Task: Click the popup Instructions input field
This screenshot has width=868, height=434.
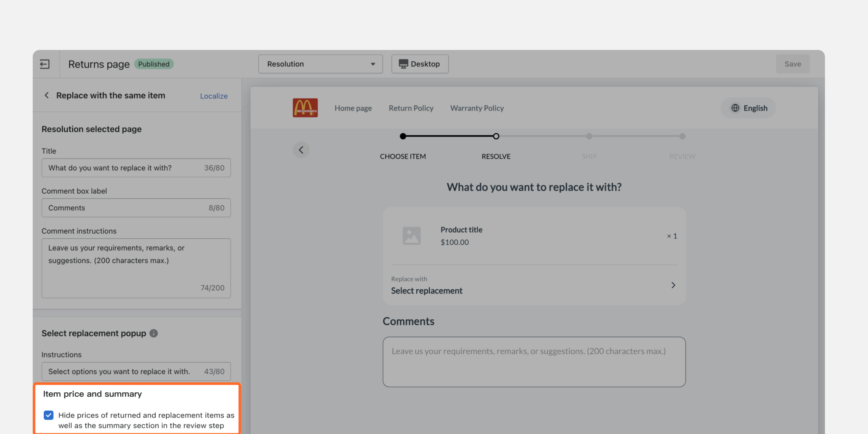Action: [x=136, y=371]
